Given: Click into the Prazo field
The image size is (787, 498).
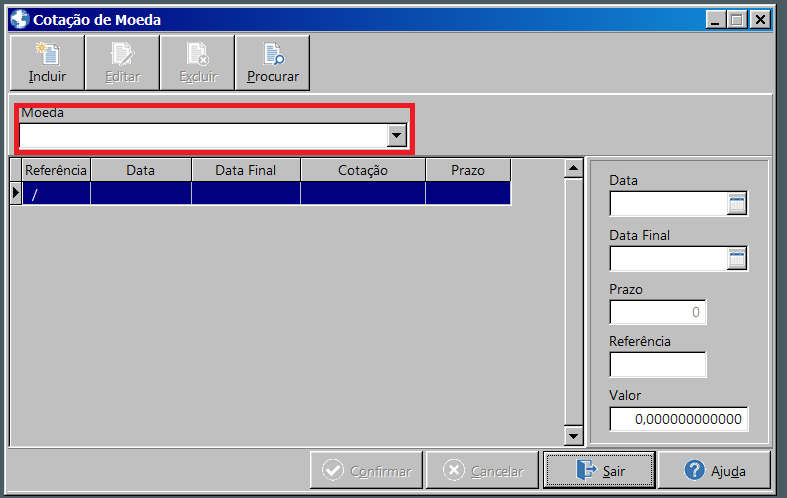Looking at the screenshot, I should [658, 312].
